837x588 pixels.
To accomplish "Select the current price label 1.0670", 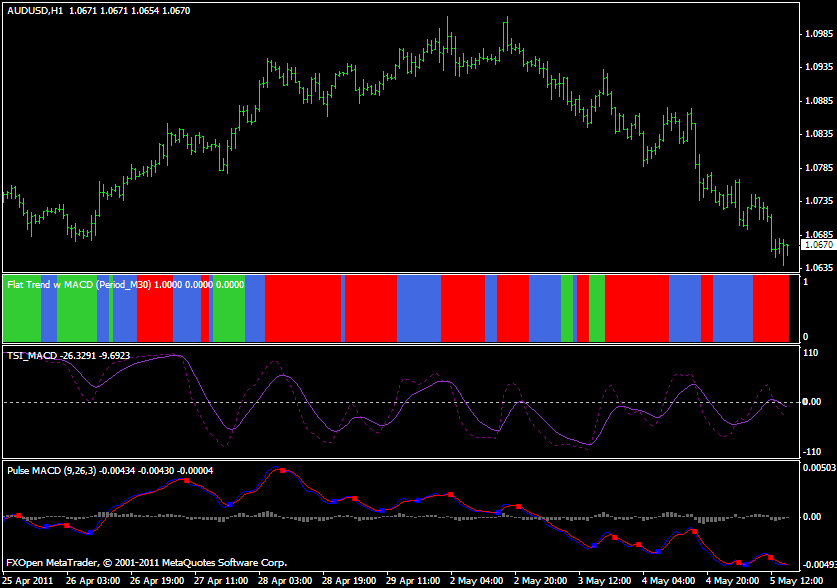I will pyautogui.click(x=818, y=245).
